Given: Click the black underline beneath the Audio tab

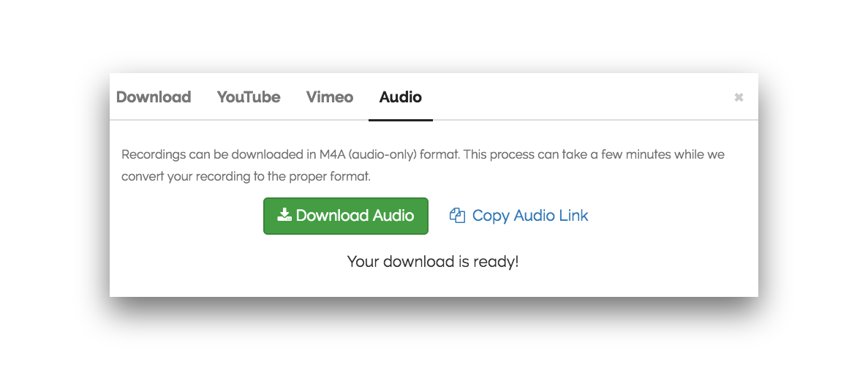Looking at the screenshot, I should click(400, 120).
